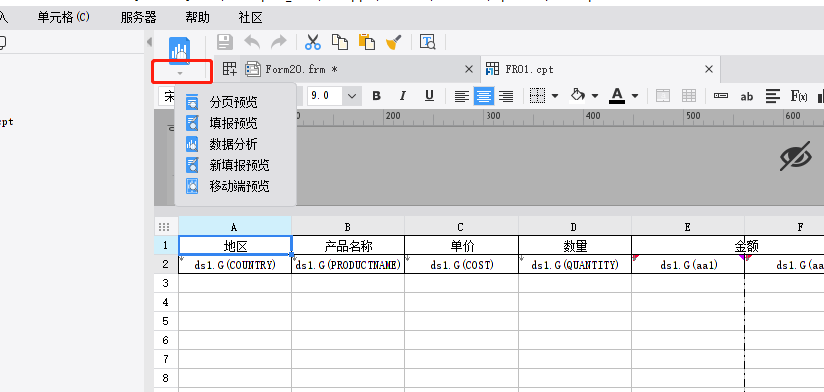Copy selection with the copy icon

point(339,42)
